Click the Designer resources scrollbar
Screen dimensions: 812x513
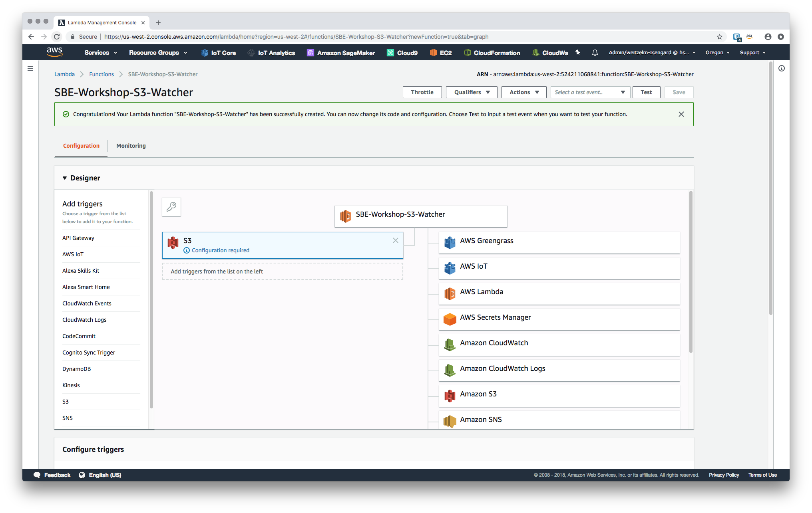[691, 271]
